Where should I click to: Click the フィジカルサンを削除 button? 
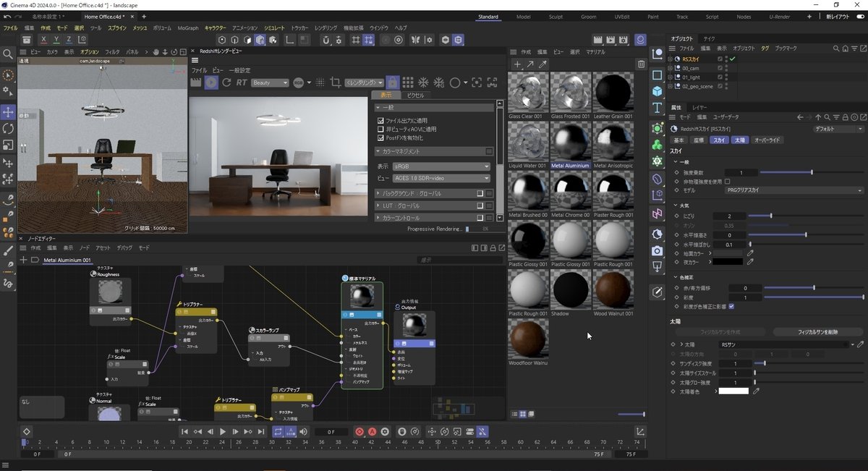(x=819, y=331)
